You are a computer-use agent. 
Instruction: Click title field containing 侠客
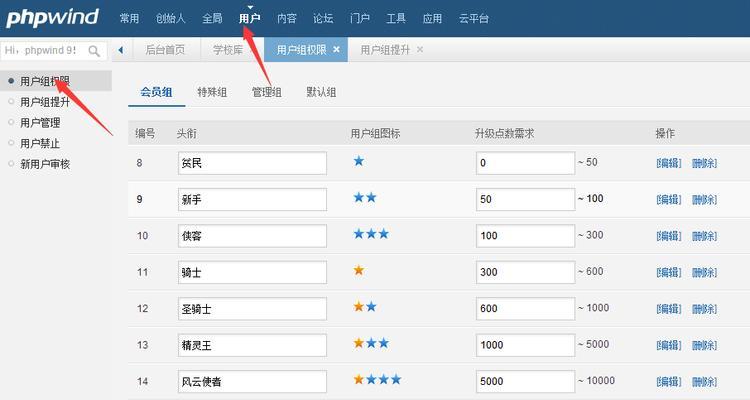pyautogui.click(x=253, y=236)
